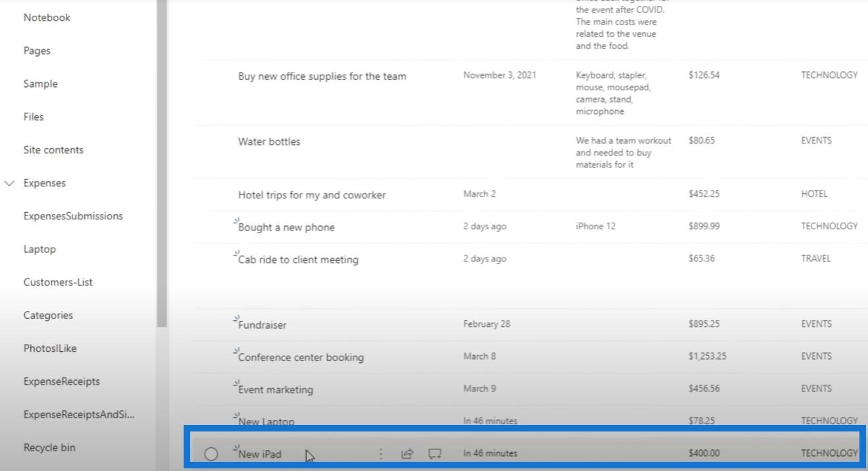This screenshot has width=868, height=471.
Task: Click 'We had a team workout' description cell
Action: (x=623, y=152)
